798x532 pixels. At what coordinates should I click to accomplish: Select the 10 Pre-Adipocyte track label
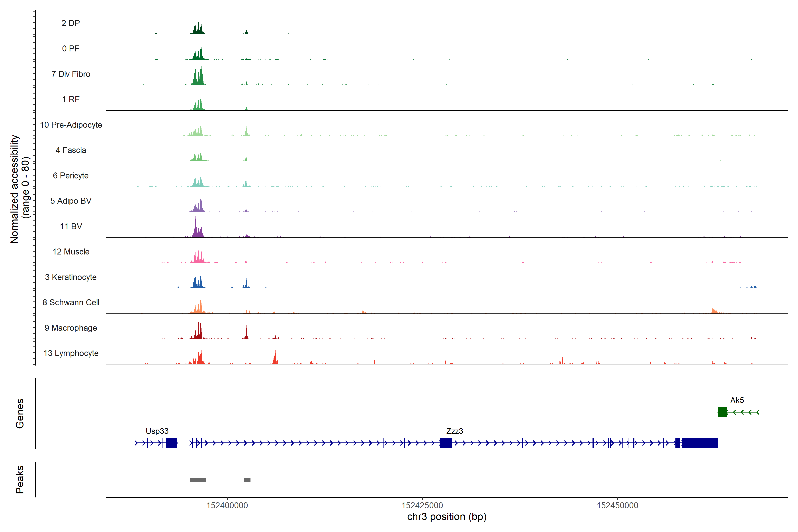[x=71, y=125]
